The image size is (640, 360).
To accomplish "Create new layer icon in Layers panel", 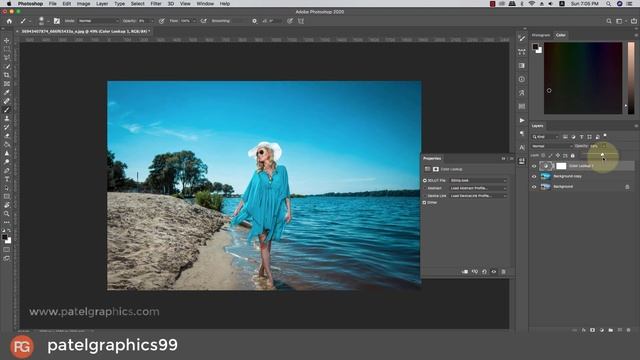I will (620, 330).
